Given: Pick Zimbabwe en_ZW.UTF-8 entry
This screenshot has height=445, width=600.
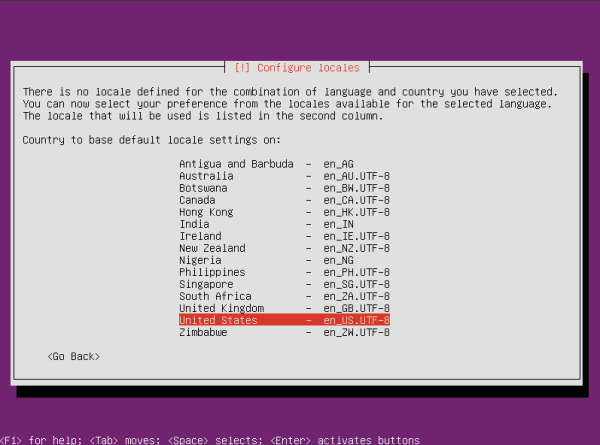Looking at the screenshot, I should [x=284, y=333].
